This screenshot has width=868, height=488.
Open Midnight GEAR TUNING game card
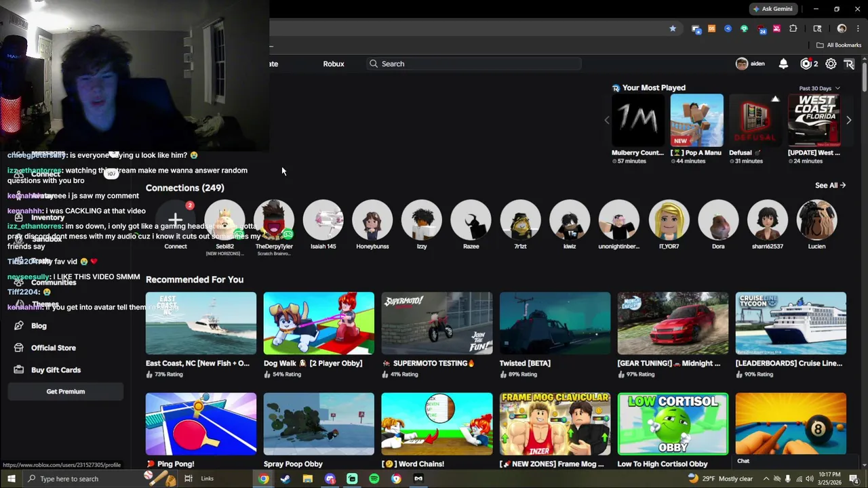673,323
